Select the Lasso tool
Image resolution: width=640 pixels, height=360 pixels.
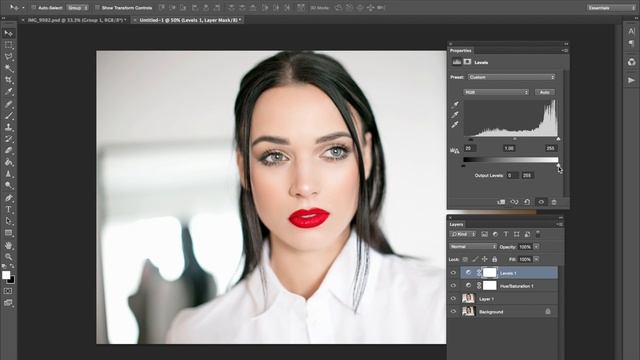tap(9, 57)
